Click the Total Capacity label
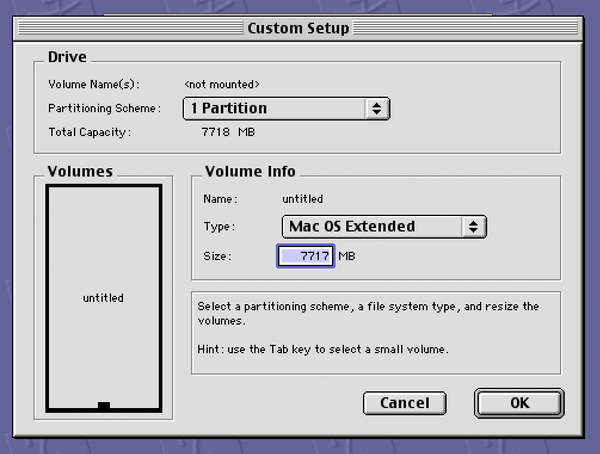 point(90,132)
